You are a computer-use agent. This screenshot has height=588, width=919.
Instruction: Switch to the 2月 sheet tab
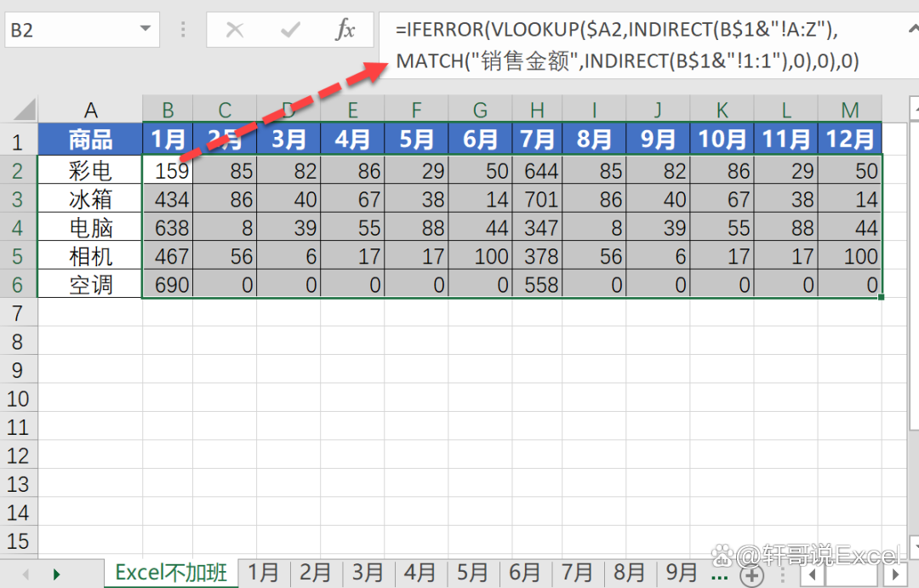click(316, 573)
